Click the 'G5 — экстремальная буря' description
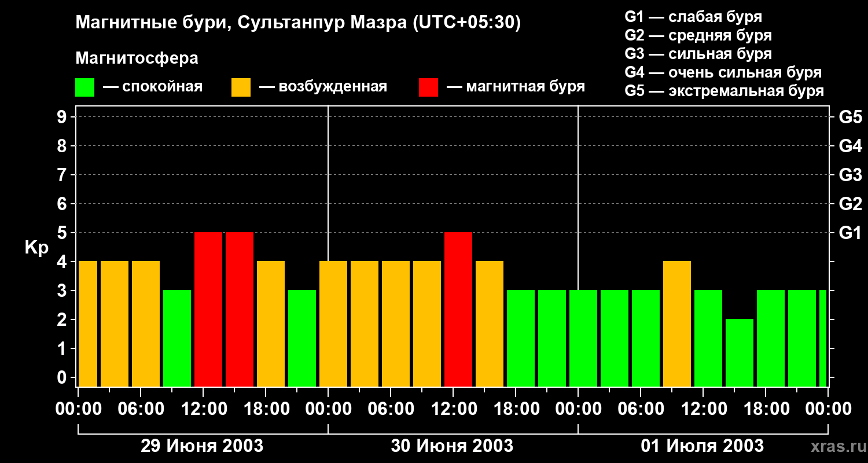 coord(724,91)
